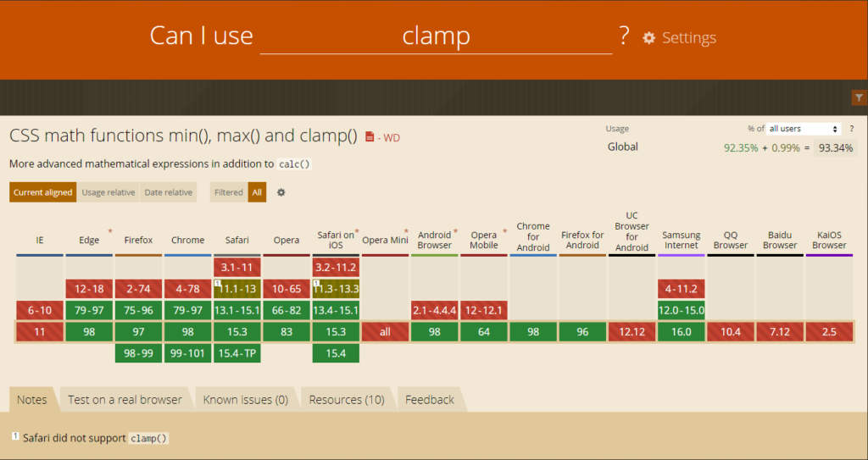The image size is (868, 460).
Task: Open the Settings gear icon
Action: coord(648,37)
